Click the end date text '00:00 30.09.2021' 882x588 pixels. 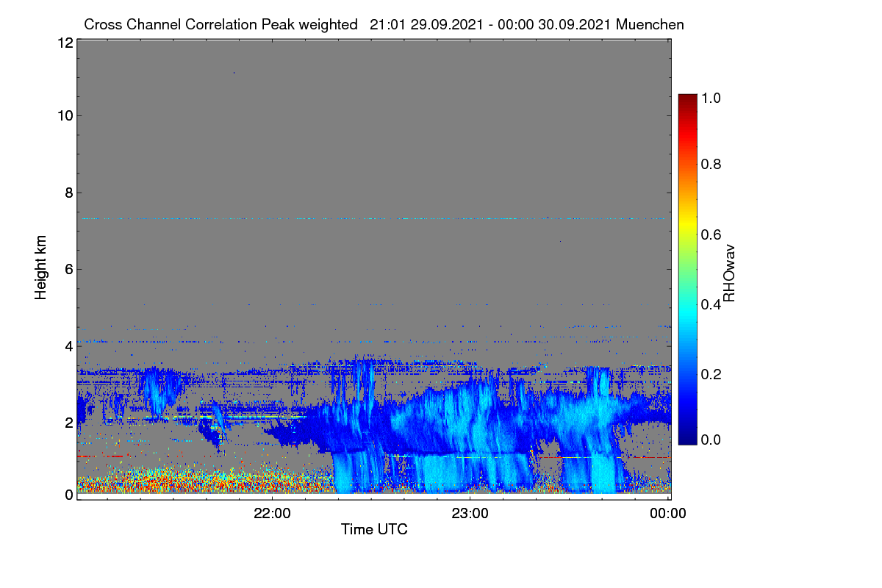coord(556,24)
